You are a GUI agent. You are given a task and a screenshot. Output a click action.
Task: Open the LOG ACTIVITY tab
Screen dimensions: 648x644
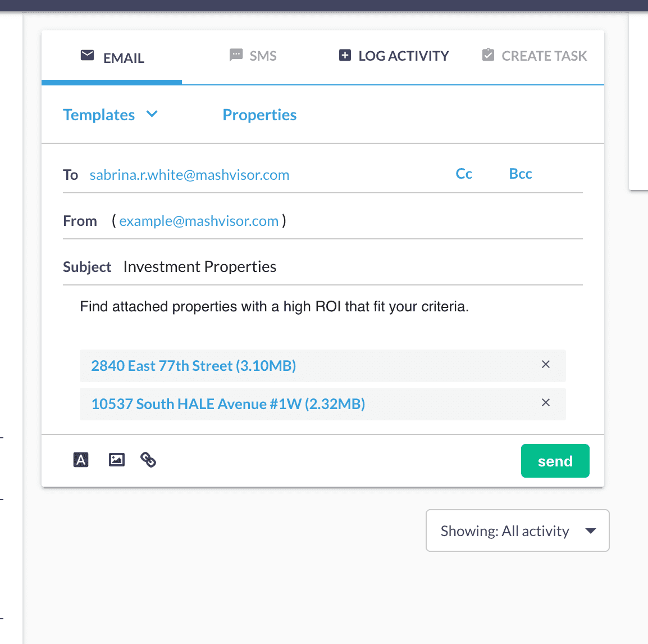[403, 56]
